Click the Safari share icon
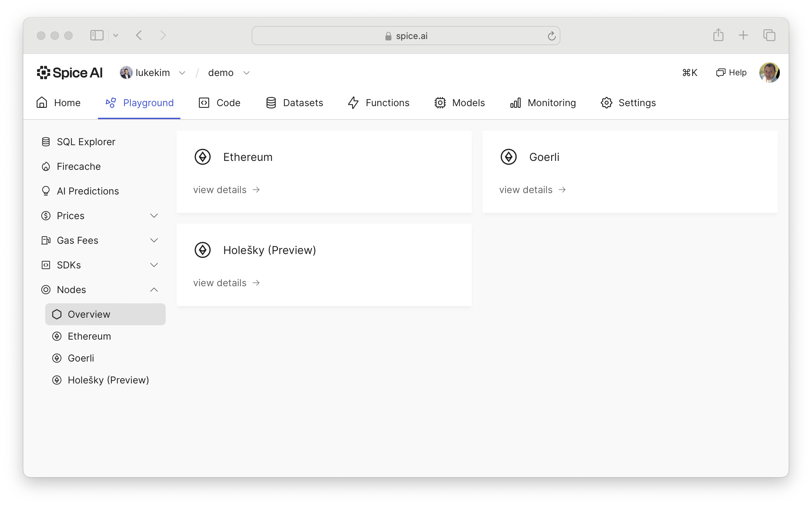Image resolution: width=812 pixels, height=506 pixels. [x=718, y=35]
